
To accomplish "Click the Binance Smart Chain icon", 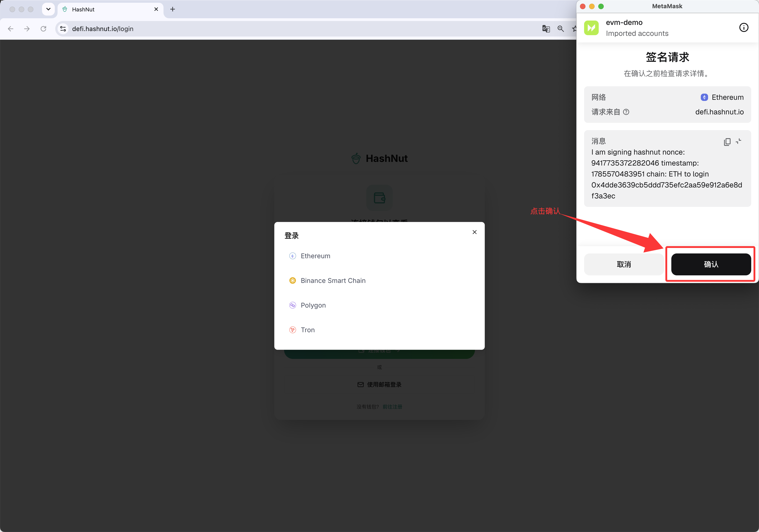I will click(293, 281).
